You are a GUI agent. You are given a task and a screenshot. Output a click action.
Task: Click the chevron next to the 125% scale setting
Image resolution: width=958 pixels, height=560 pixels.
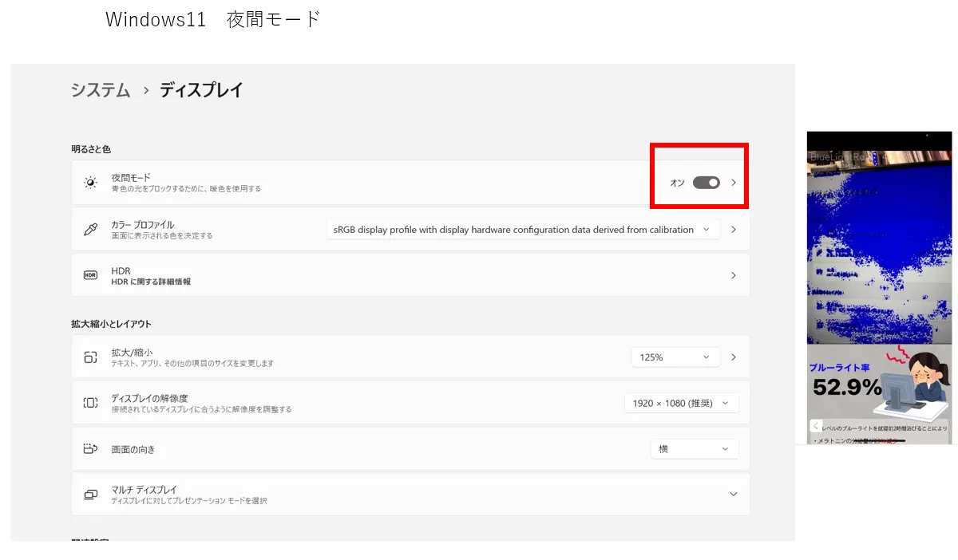point(733,357)
